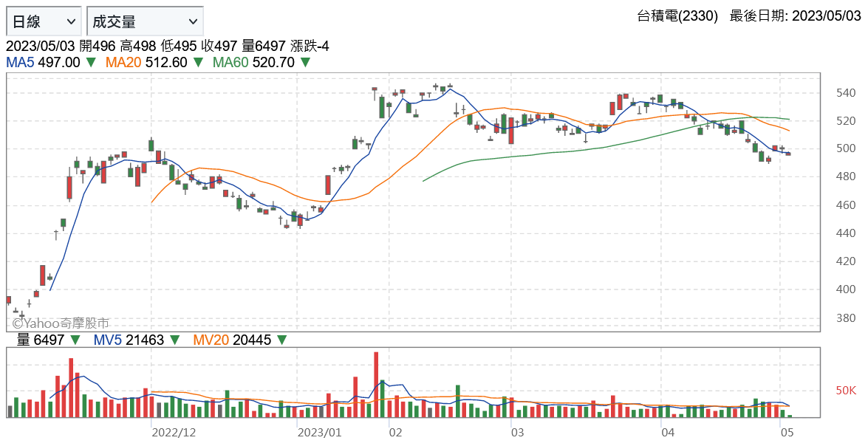Click the green down arrow after MA20
Viewport: 868px width, 446px height.
tap(198, 62)
